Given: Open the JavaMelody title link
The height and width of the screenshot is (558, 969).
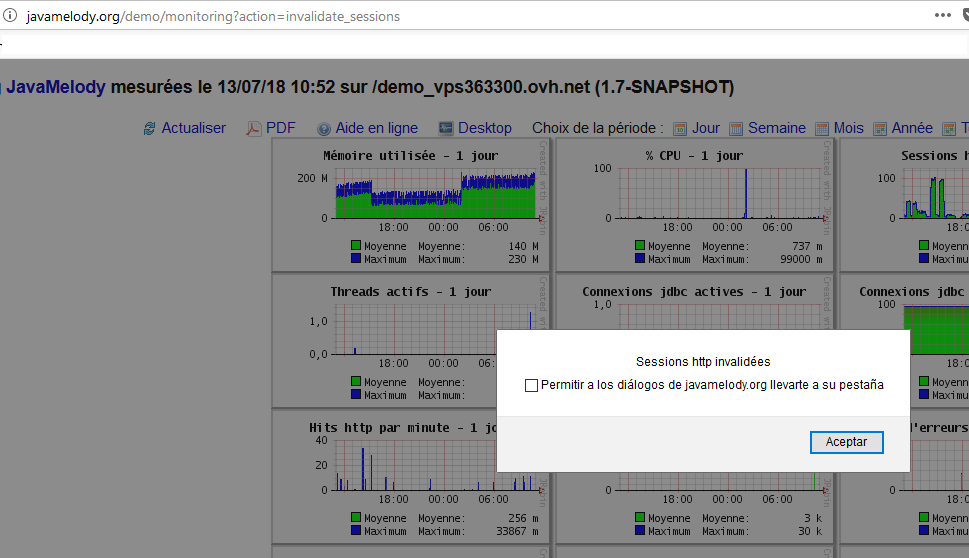Looking at the screenshot, I should tap(56, 87).
